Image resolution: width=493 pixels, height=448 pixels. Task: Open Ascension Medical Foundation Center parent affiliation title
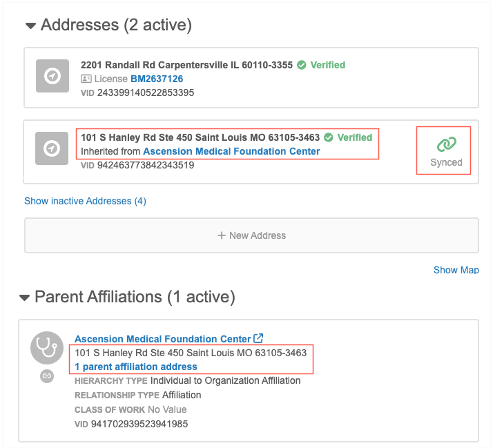point(162,339)
